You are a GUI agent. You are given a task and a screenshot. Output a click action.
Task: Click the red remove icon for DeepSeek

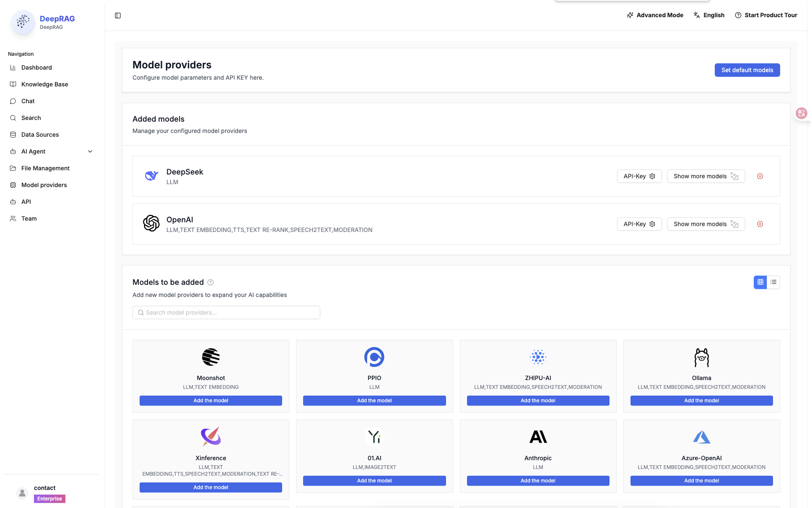tap(760, 176)
